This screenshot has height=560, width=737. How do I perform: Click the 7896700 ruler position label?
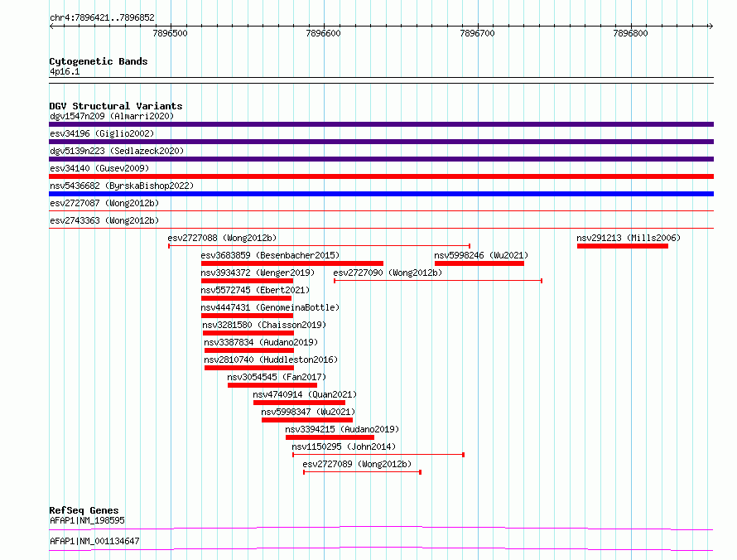pyautogui.click(x=478, y=33)
